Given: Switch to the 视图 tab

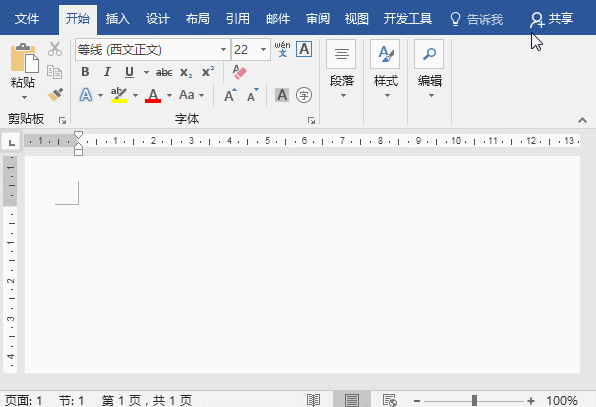Looking at the screenshot, I should click(357, 19).
